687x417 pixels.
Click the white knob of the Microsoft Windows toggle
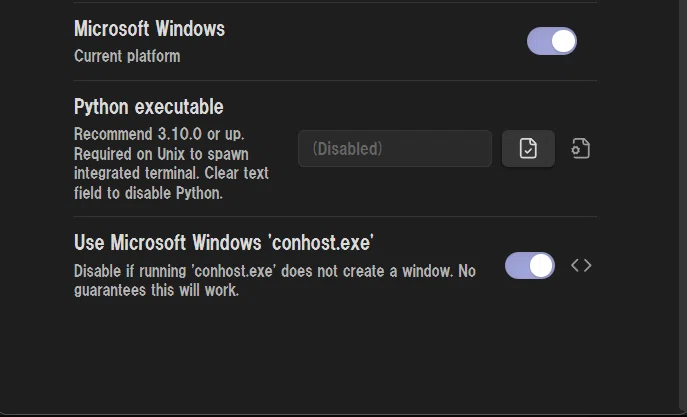coord(563,41)
